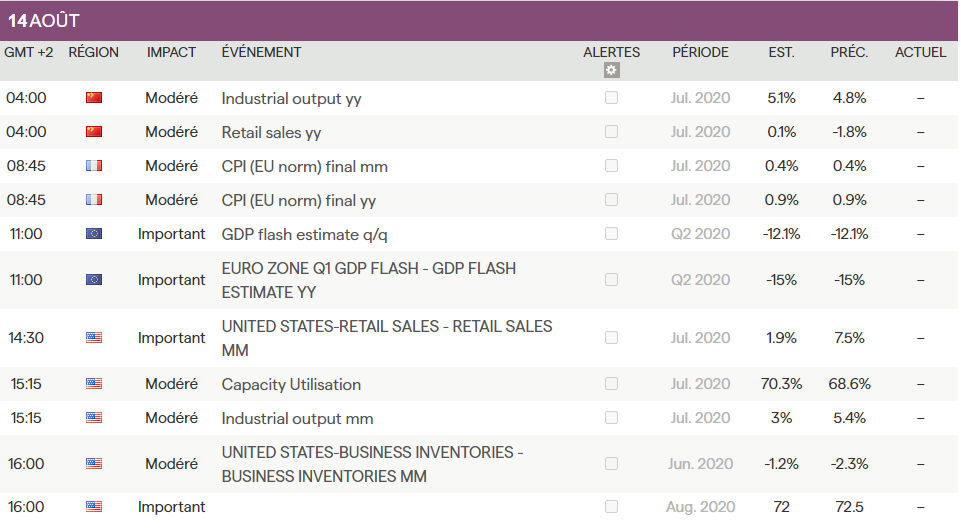Click US flag beside Industrial output mm
The width and height of the screenshot is (961, 529).
94,418
